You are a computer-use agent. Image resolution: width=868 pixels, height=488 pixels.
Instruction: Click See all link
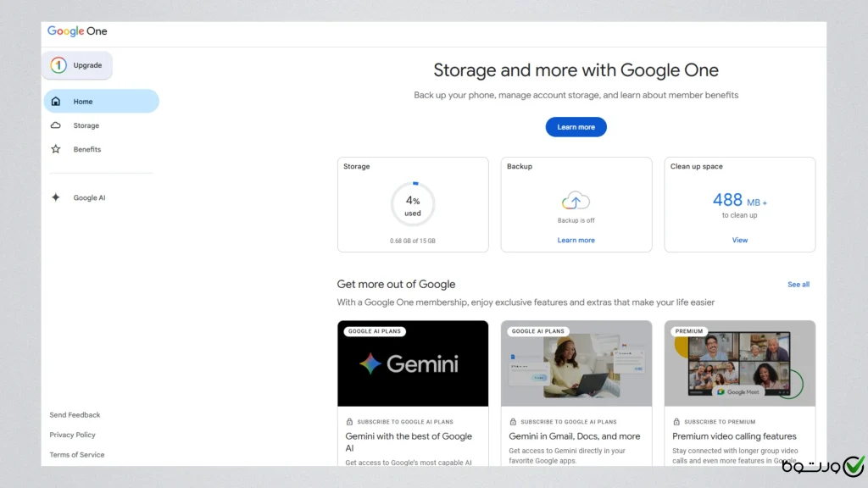point(798,285)
